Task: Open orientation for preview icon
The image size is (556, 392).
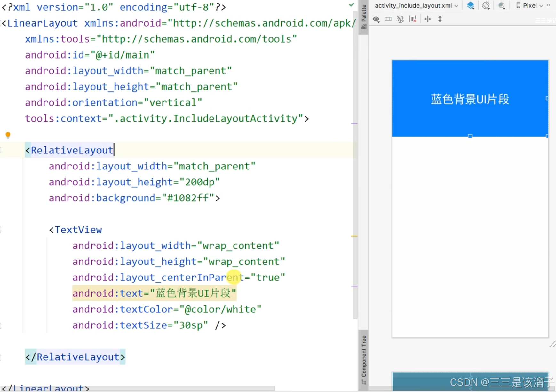Action: [x=486, y=6]
